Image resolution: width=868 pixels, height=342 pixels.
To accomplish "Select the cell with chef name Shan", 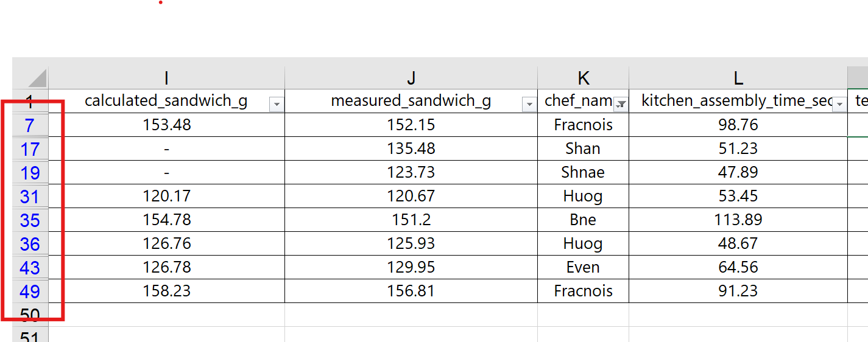I will (x=583, y=149).
